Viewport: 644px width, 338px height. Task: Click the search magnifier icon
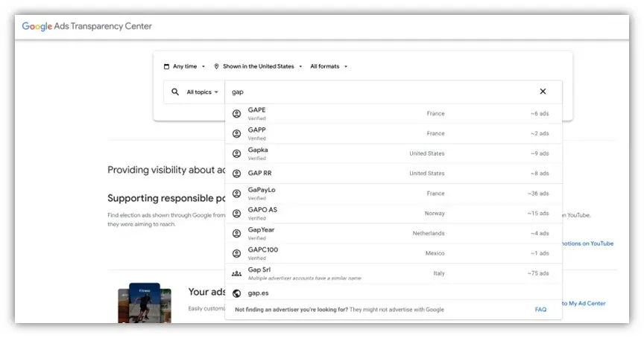(x=175, y=92)
